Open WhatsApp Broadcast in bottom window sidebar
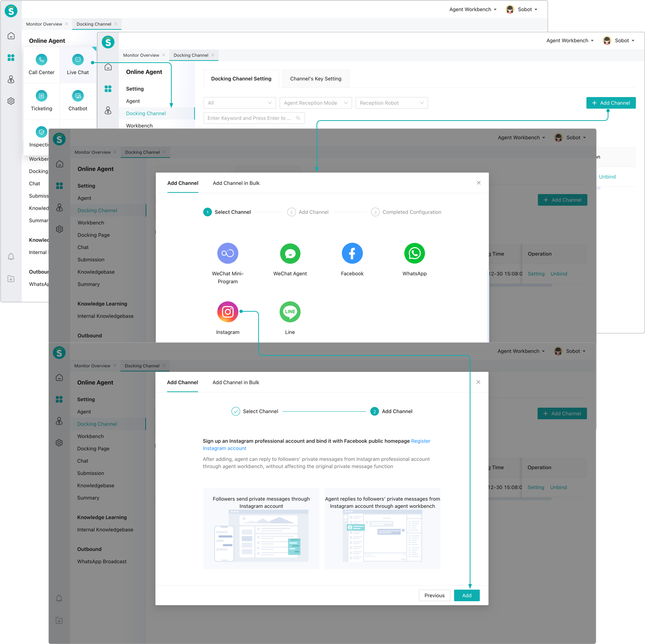645x644 pixels. pos(102,561)
